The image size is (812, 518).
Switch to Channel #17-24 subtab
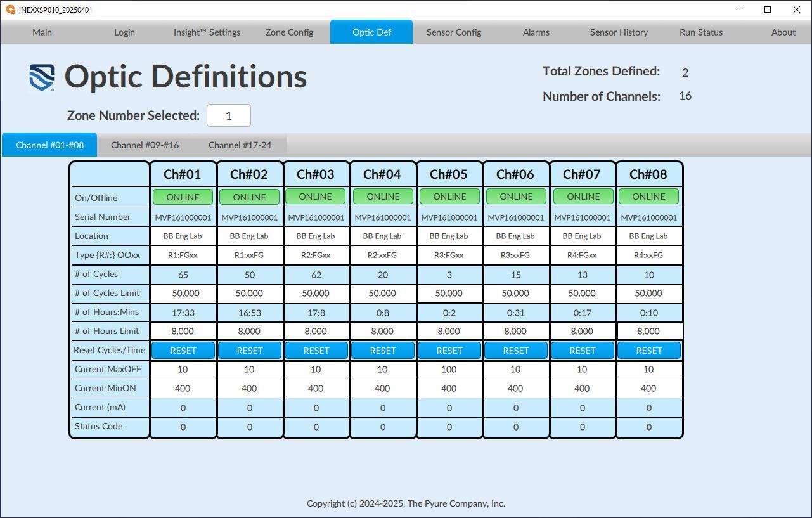click(x=240, y=145)
